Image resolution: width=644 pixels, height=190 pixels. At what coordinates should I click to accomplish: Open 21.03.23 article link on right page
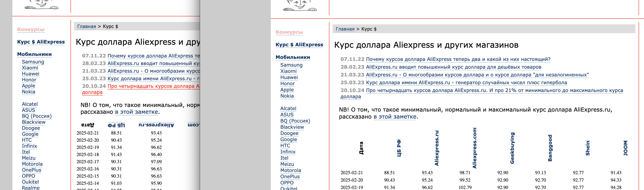[x=477, y=75]
